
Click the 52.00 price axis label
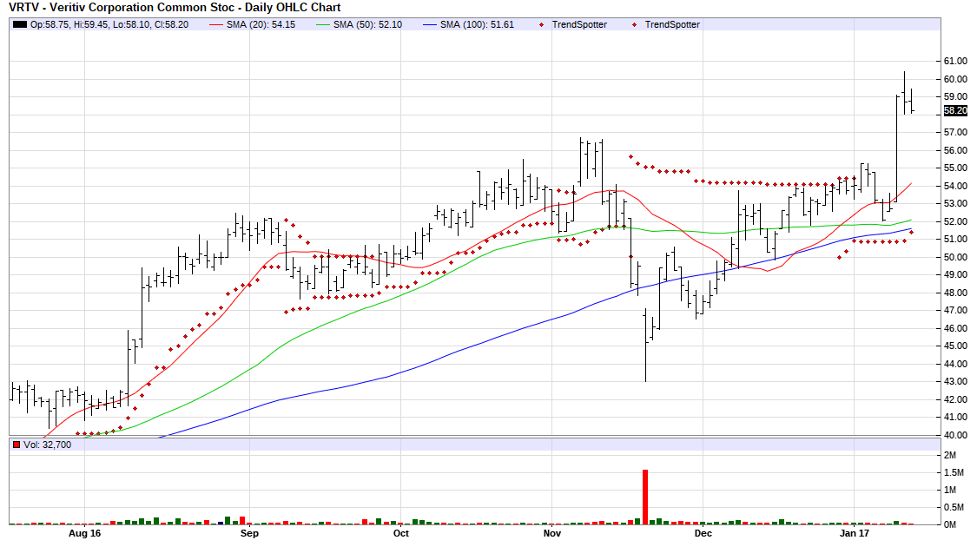pos(955,221)
